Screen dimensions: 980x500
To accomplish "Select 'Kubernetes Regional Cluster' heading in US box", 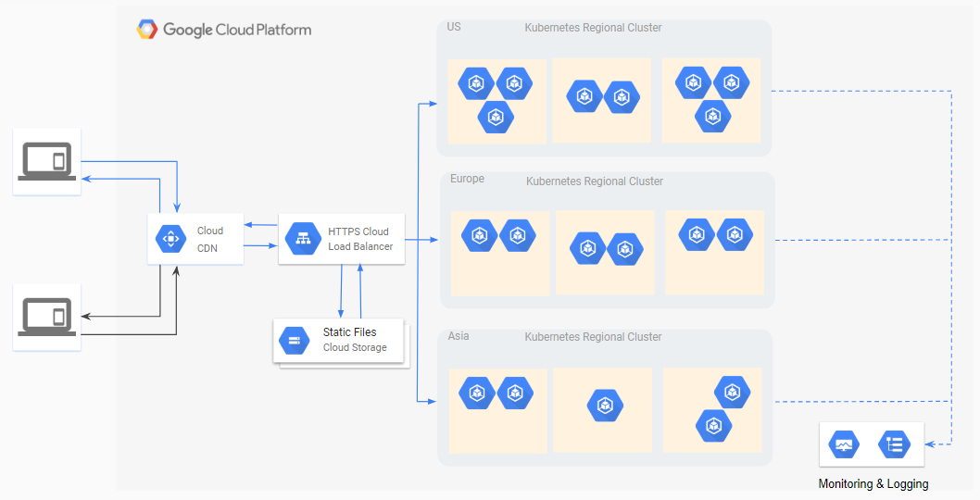I will (x=593, y=28).
